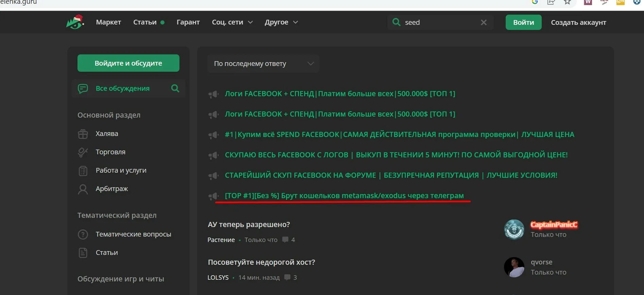Click megaphone icon beside СКУПАЮ ВЕСЬ FACEBOOK thread
644x295 pixels.
[213, 155]
